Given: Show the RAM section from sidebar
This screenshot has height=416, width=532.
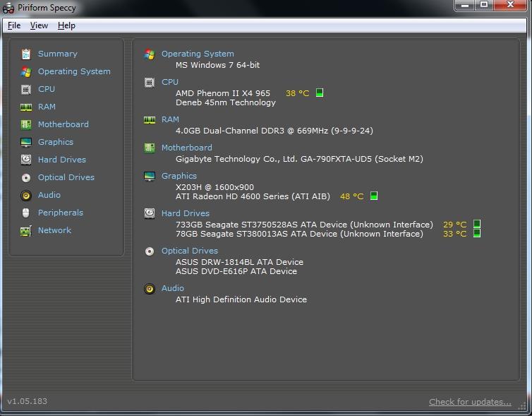Looking at the screenshot, I should pos(47,107).
